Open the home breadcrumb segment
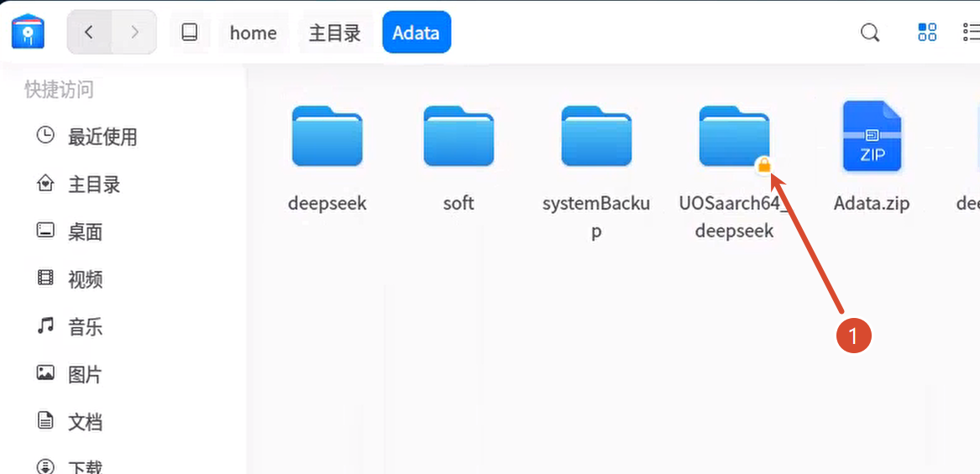980x474 pixels. click(253, 33)
